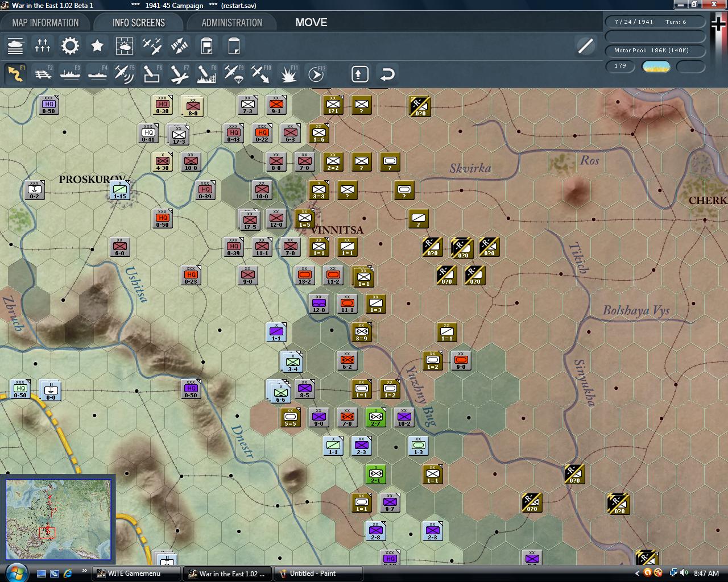Click the tank order-of-battle icon
728x582 pixels.
coord(15,45)
